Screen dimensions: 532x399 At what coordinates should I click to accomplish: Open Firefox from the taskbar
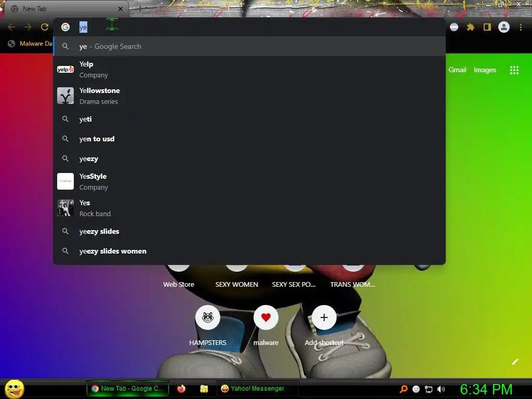(x=181, y=389)
